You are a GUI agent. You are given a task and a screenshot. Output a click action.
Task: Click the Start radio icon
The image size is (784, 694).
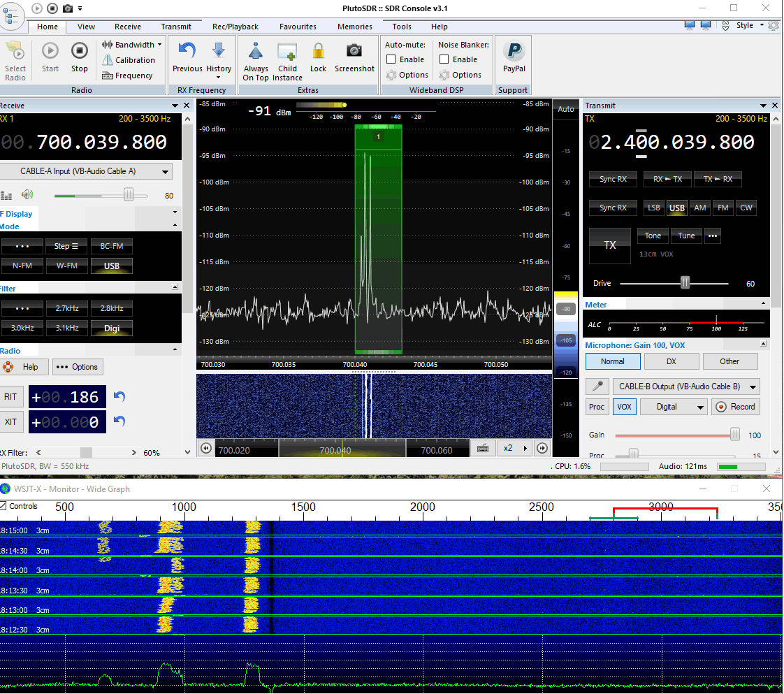pos(50,51)
